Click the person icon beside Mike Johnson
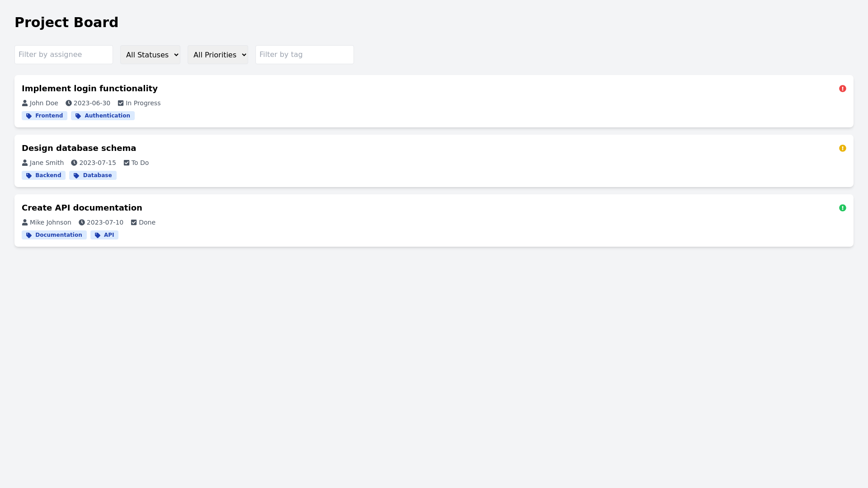This screenshot has height=488, width=868. click(x=25, y=222)
